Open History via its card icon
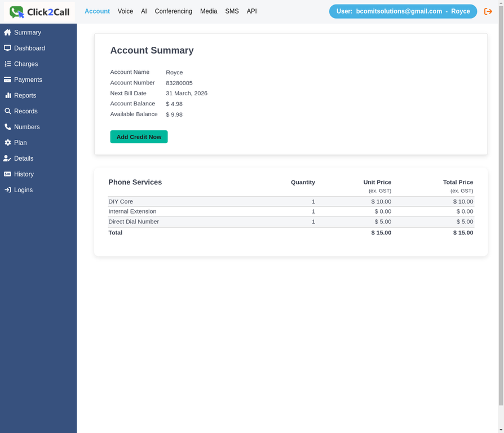 (8, 174)
